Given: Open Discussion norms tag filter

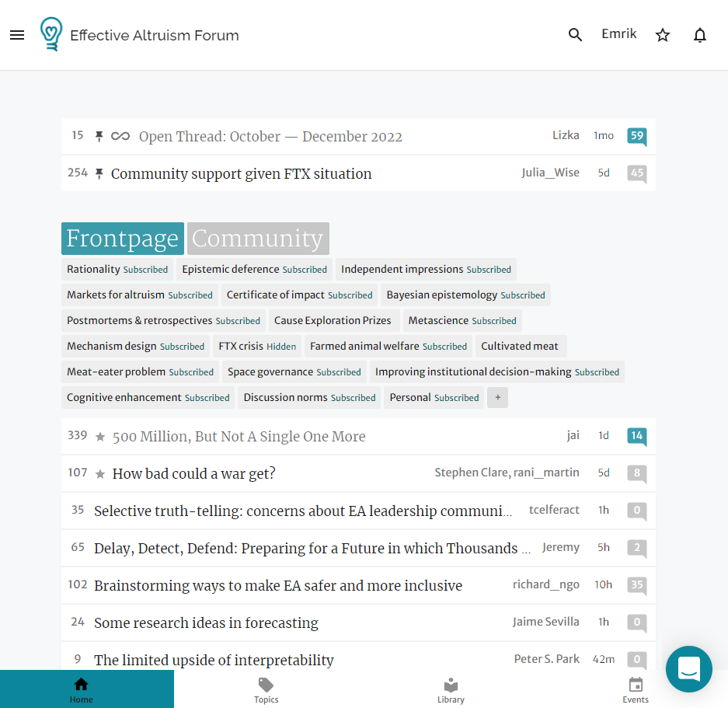Looking at the screenshot, I should (x=309, y=398).
